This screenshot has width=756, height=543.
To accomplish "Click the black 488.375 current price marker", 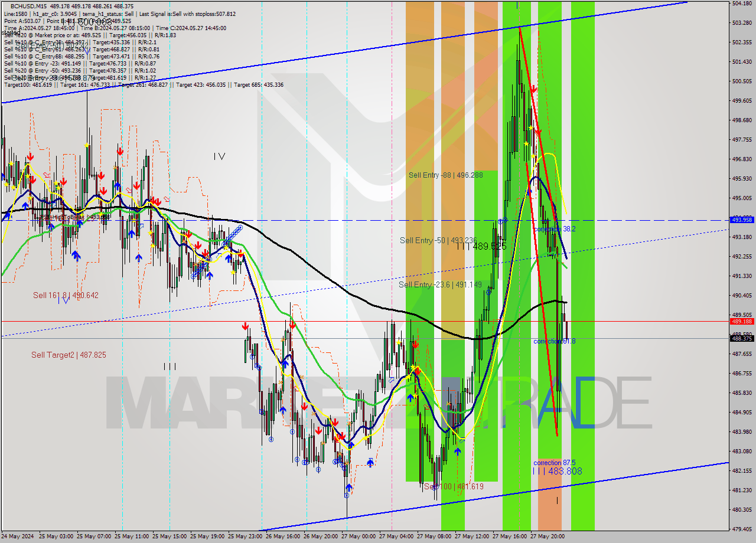I will 742,338.
